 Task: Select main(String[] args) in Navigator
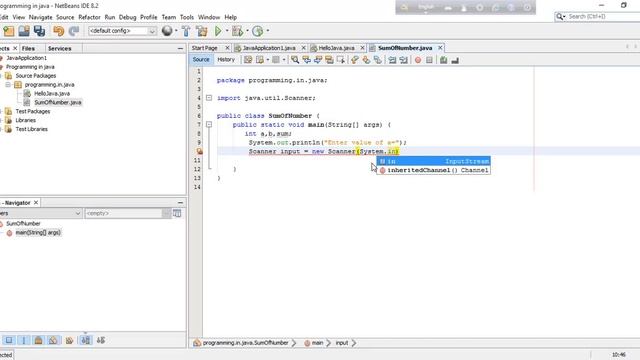(x=38, y=233)
